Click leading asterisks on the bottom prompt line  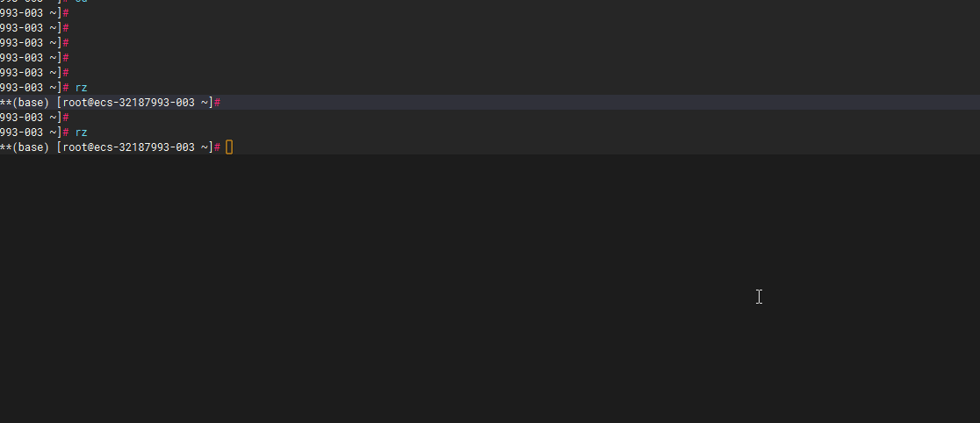6,147
